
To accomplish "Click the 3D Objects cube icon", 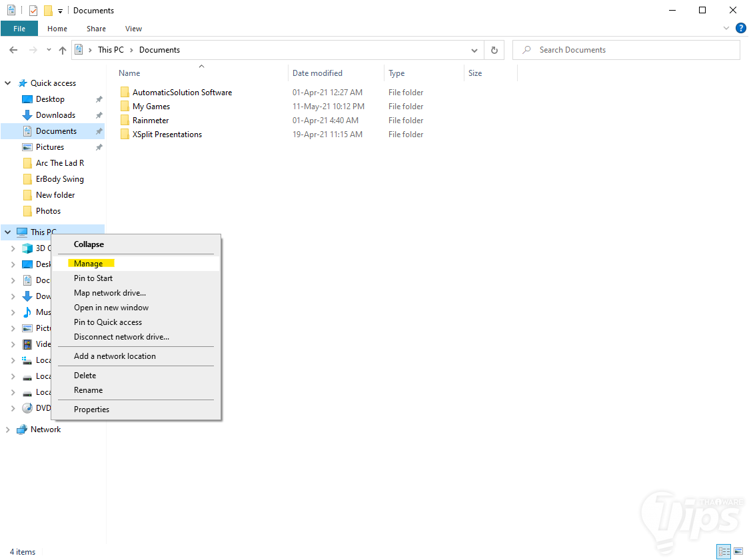I will click(x=27, y=248).
